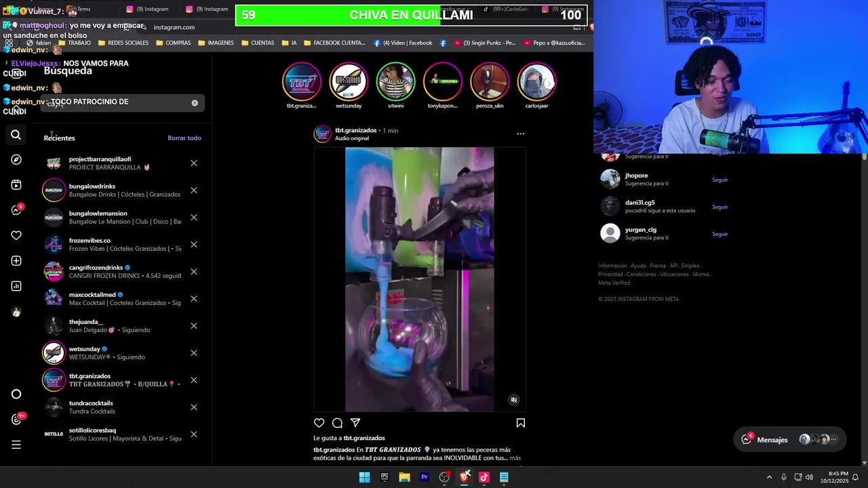This screenshot has width=868, height=488.
Task: Open the dashboard chart icon in sidebar
Action: click(x=16, y=286)
